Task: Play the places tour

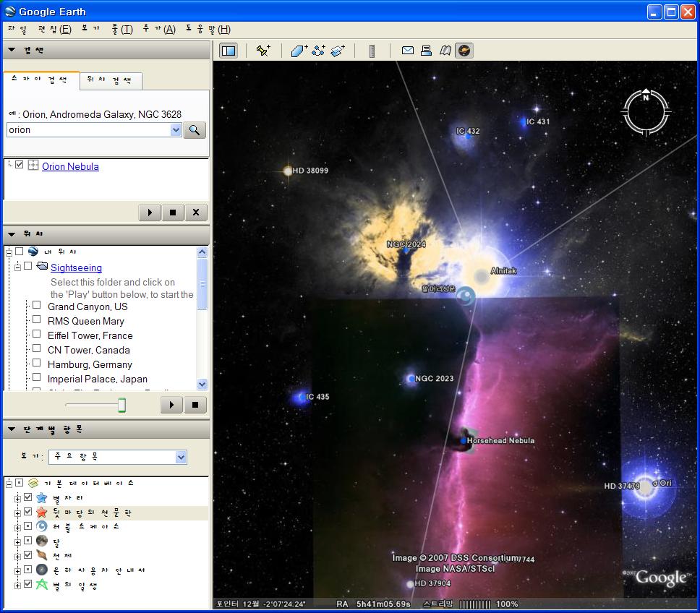Action: [x=171, y=405]
